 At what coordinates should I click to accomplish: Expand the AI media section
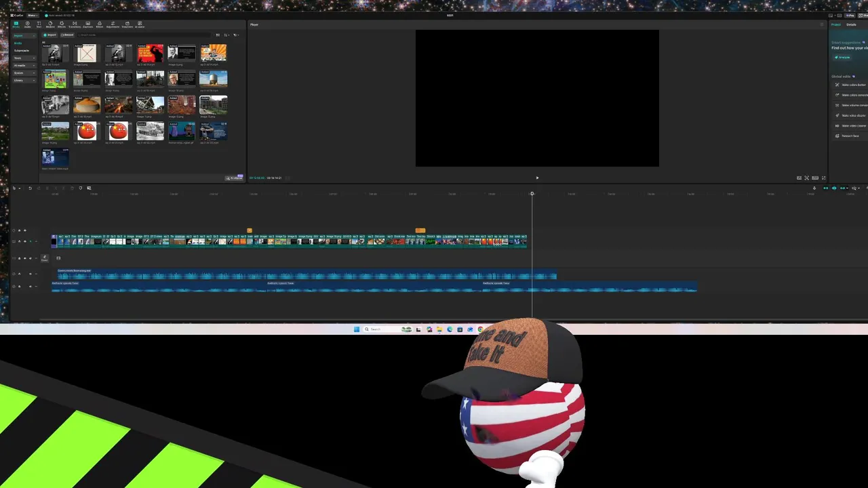tap(24, 65)
